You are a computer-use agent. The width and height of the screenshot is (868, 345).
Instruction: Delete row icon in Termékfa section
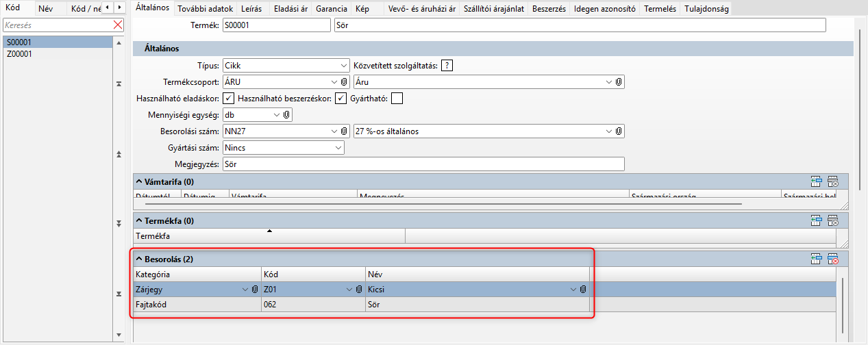tap(833, 220)
